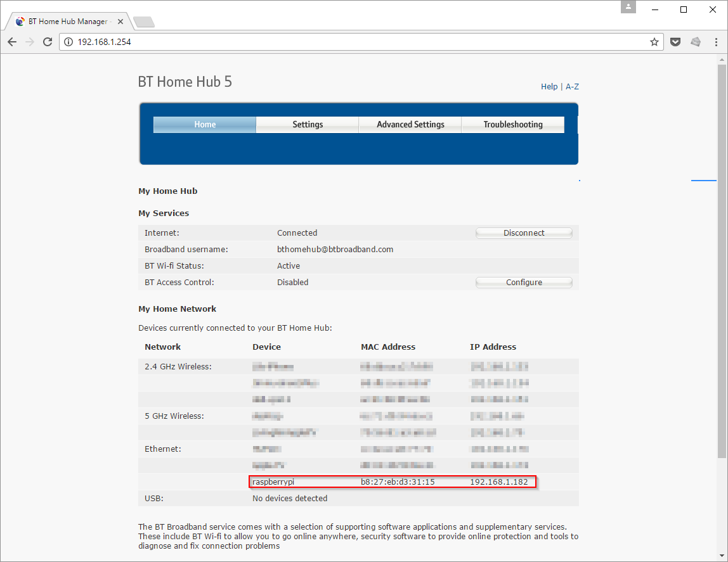Image resolution: width=728 pixels, height=562 pixels.
Task: Select the BT Home Hub Manager tab
Action: [68, 22]
